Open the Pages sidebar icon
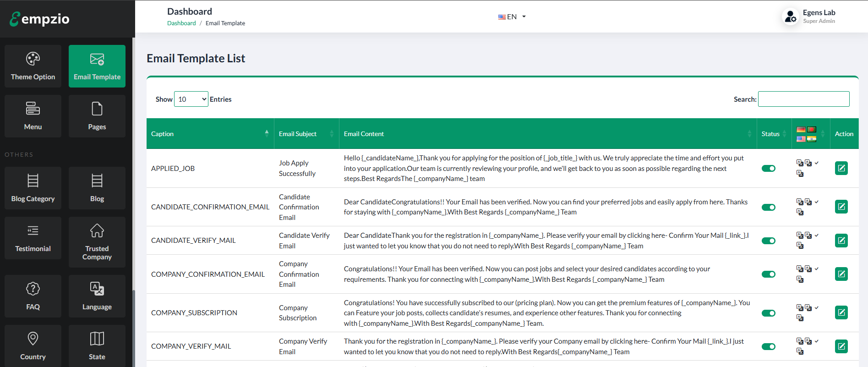 click(97, 116)
